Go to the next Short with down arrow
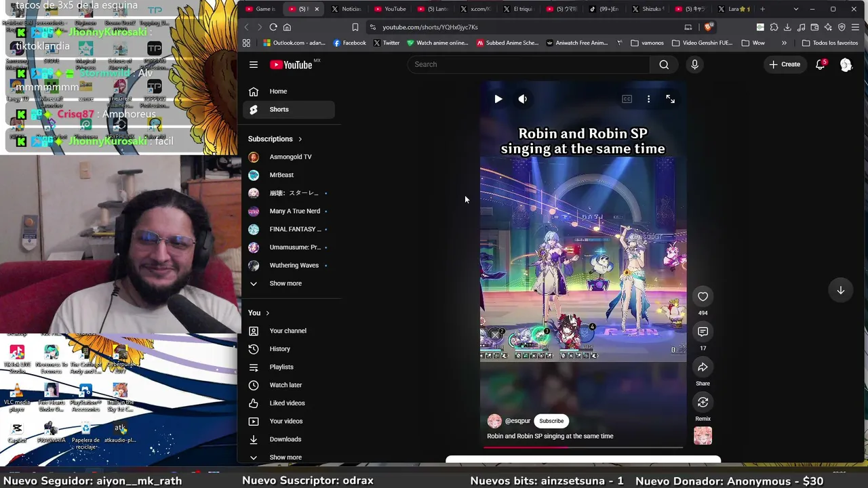Image resolution: width=868 pixels, height=488 pixels. tap(840, 290)
